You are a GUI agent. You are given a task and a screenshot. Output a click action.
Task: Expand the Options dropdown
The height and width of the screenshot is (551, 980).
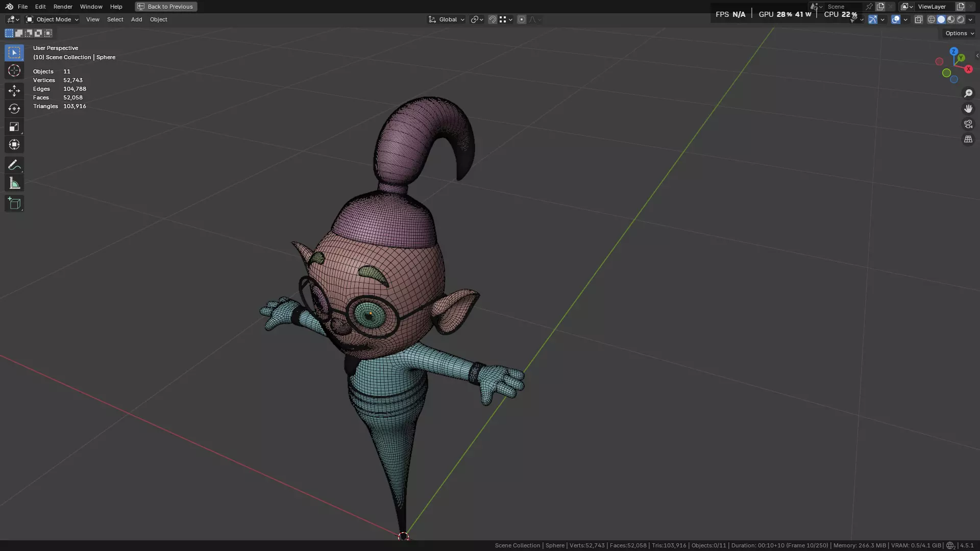(959, 33)
